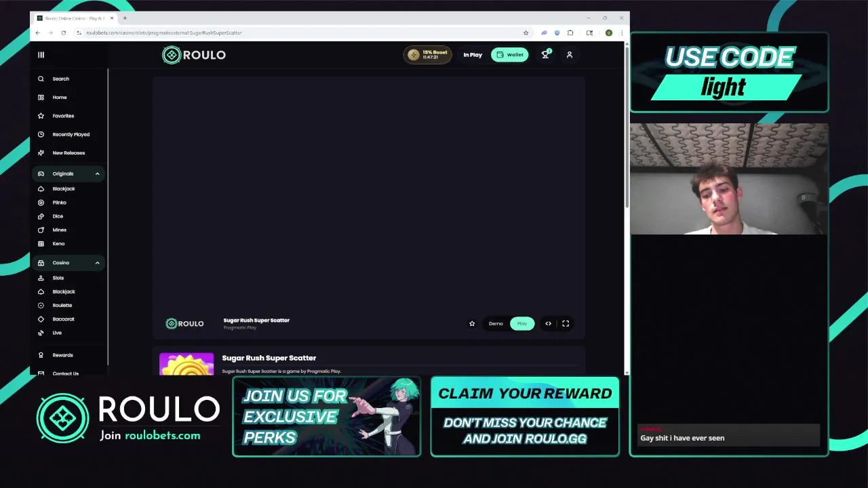Click the browser page scrollbar
868x488 pixels.
[627, 129]
